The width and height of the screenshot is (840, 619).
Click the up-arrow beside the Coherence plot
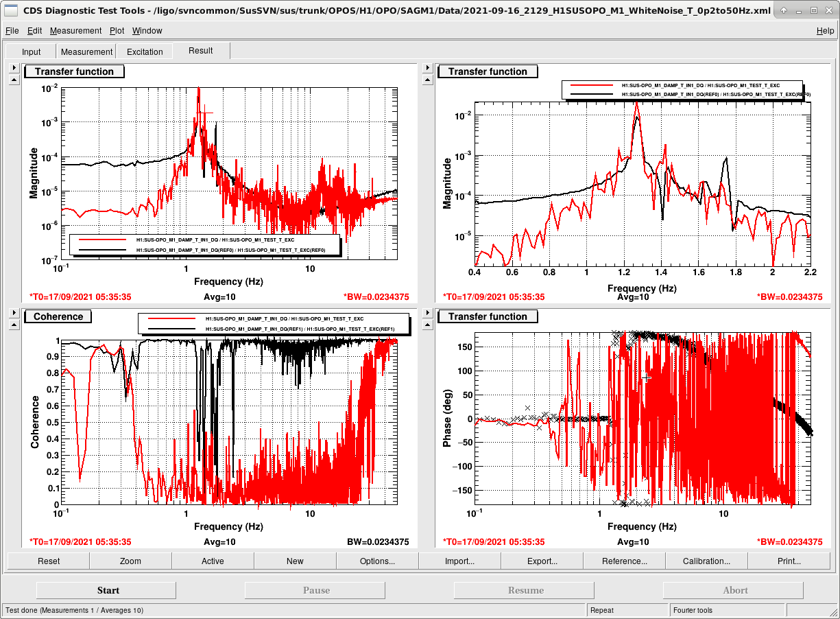[x=14, y=325]
